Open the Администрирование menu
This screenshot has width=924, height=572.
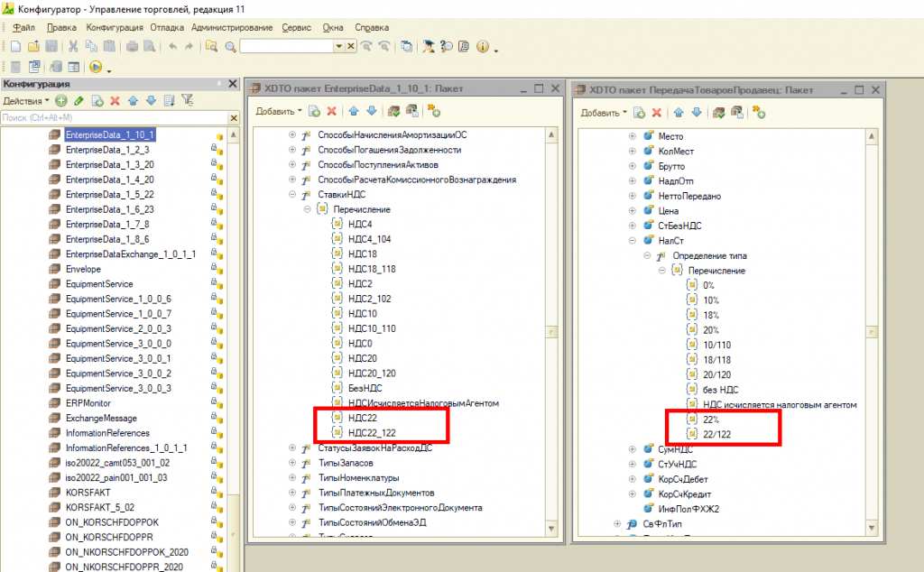233,27
